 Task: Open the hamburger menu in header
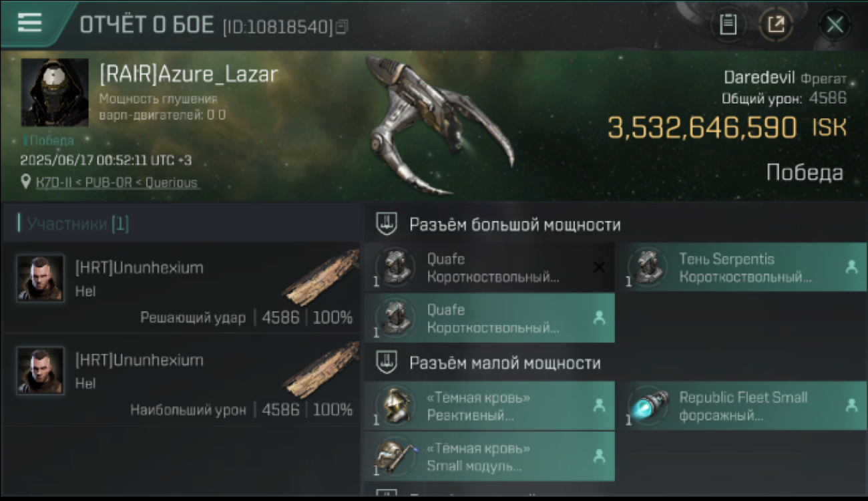[x=29, y=23]
